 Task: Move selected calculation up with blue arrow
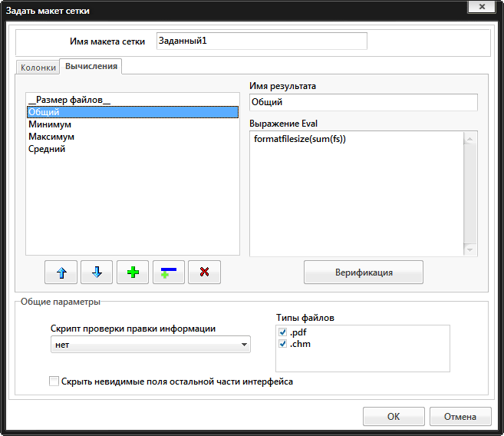point(61,272)
